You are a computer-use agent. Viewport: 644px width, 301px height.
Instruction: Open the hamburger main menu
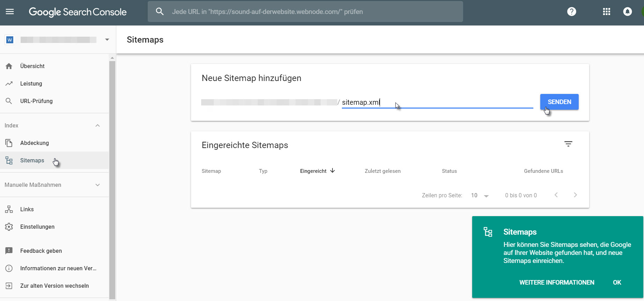click(10, 12)
